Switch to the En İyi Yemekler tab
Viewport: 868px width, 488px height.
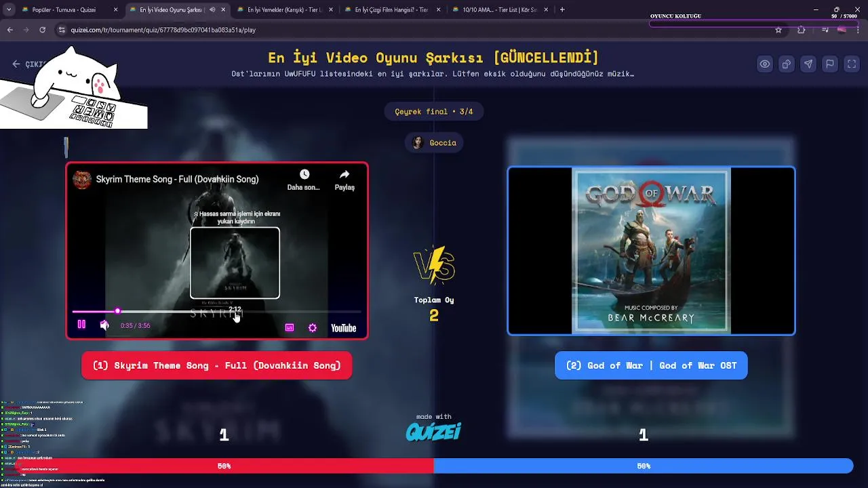point(283,10)
